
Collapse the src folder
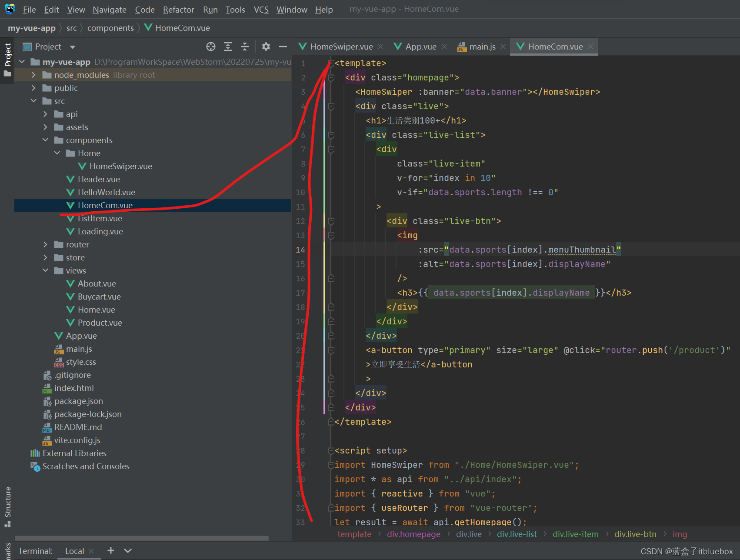pos(33,101)
